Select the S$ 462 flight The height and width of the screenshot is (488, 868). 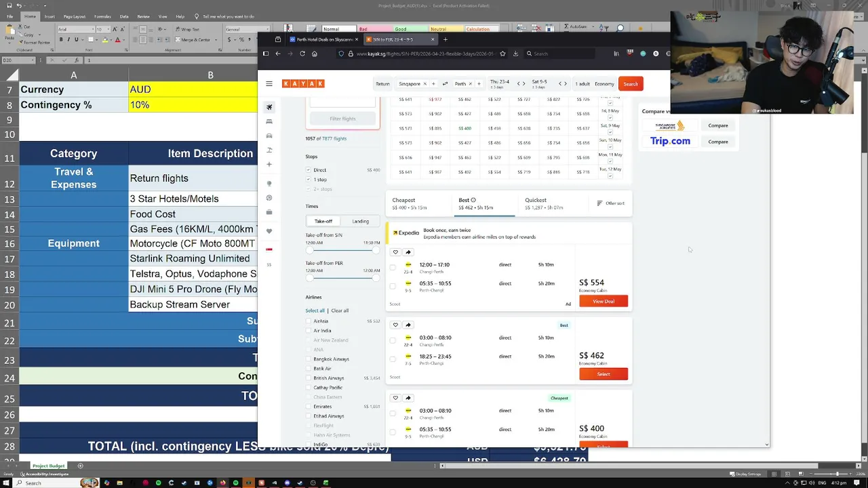[604, 374]
